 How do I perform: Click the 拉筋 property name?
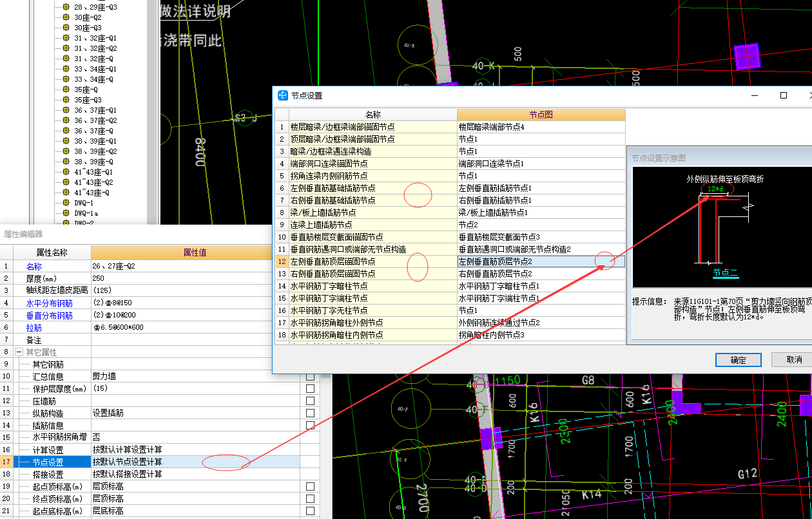34,328
